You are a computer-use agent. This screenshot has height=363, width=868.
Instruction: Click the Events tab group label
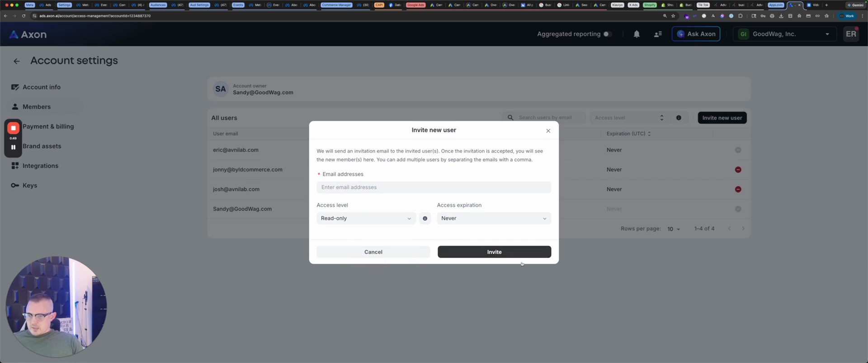(x=238, y=5)
